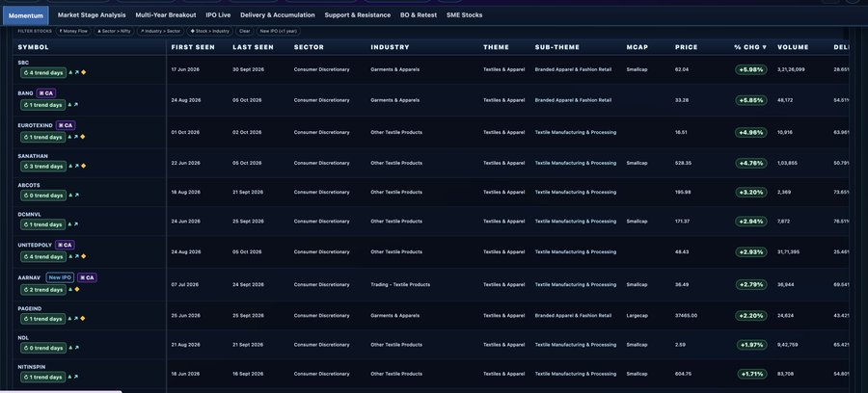Click the blue arrow icon in UNITEDPOLY row
This screenshot has width=868, height=393.
click(76, 256)
